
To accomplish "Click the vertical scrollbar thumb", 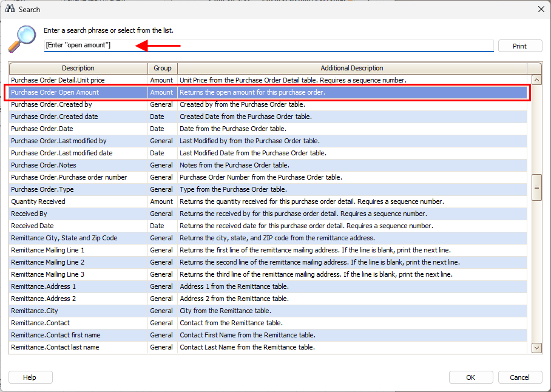I will (536, 188).
